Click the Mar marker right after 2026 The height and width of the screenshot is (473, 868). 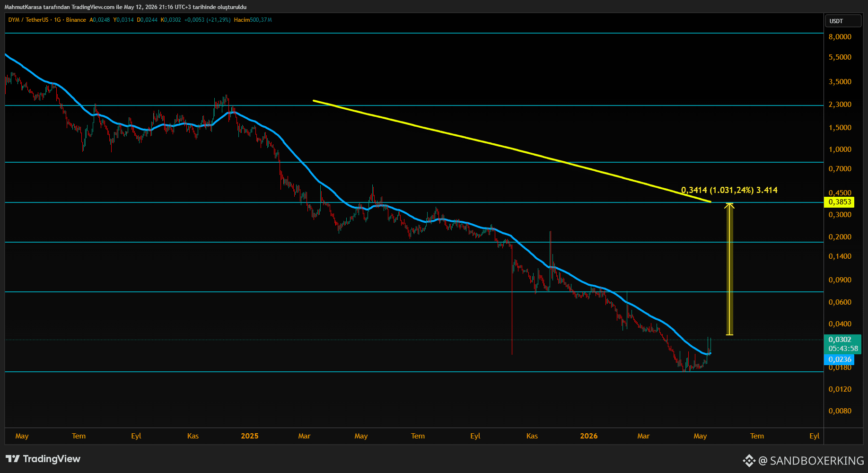pyautogui.click(x=643, y=436)
